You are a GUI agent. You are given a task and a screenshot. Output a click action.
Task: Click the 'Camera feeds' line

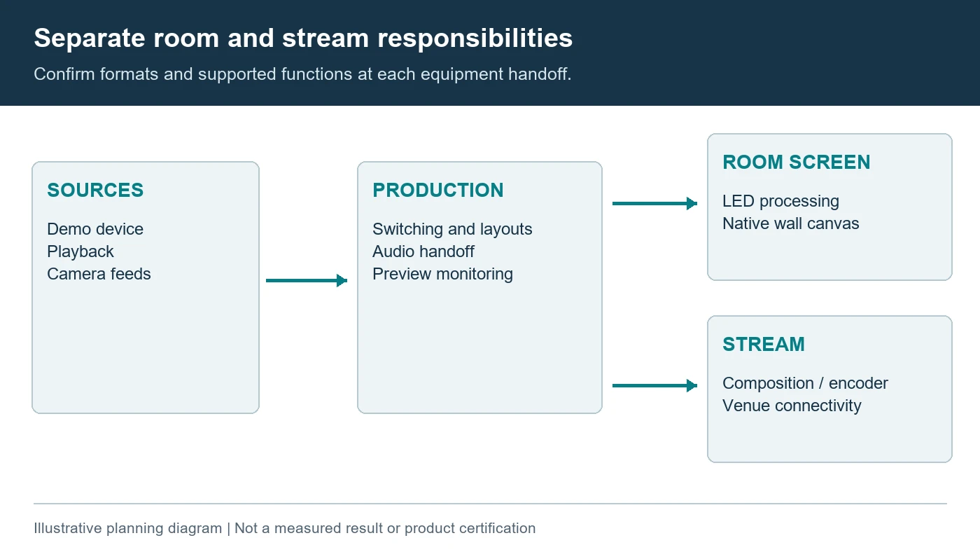click(x=99, y=274)
